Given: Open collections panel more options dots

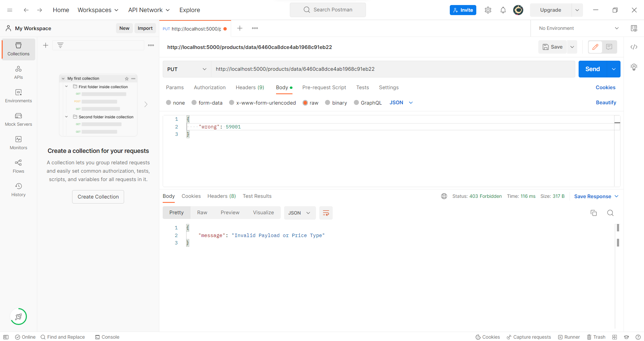Looking at the screenshot, I should tap(151, 45).
